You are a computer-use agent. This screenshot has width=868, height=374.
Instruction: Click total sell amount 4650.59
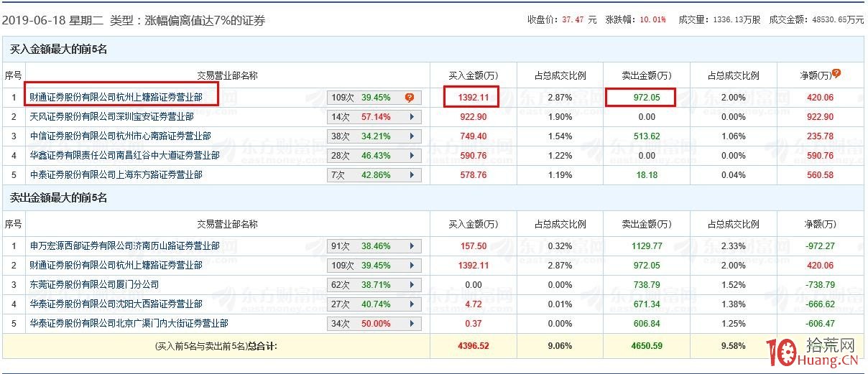coord(646,346)
